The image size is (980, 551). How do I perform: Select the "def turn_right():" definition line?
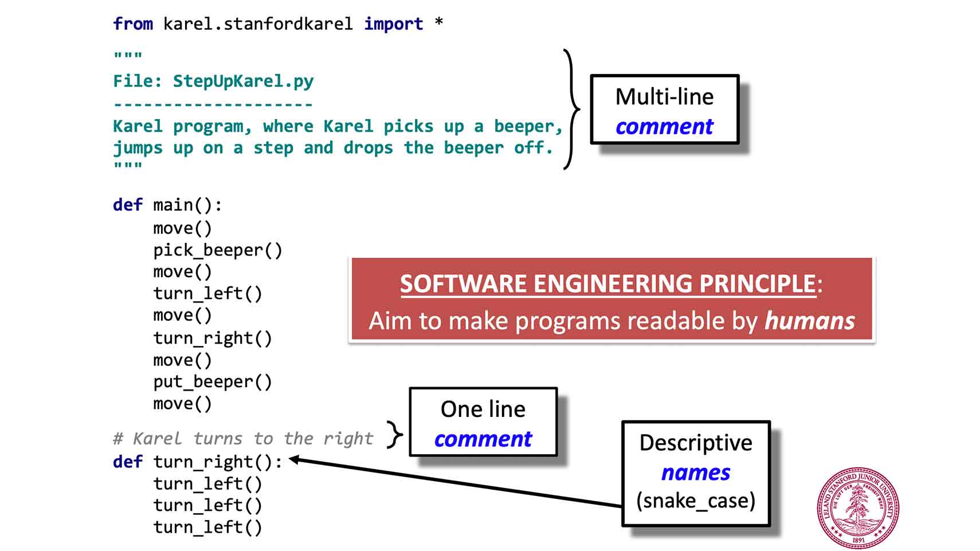point(198,462)
